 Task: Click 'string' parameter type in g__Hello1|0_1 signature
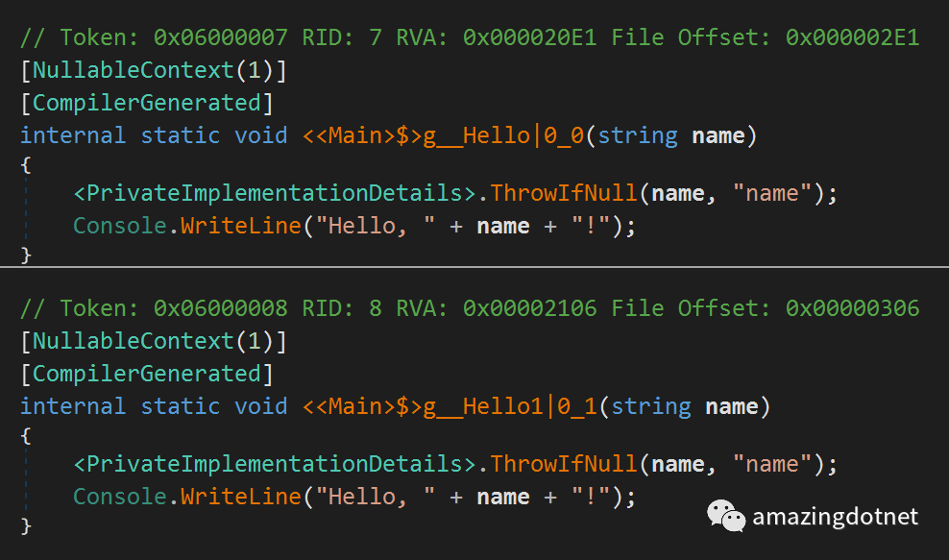[x=651, y=407]
